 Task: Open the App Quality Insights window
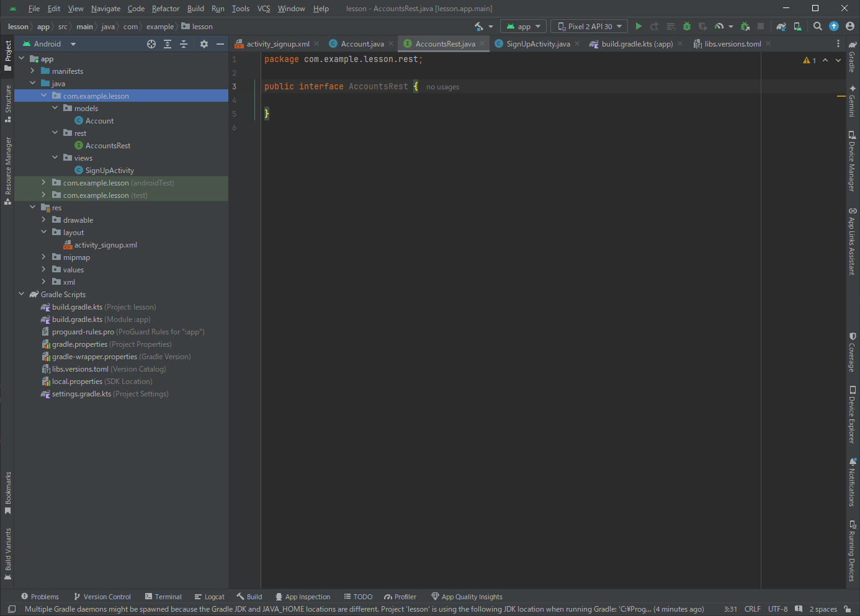(x=467, y=597)
